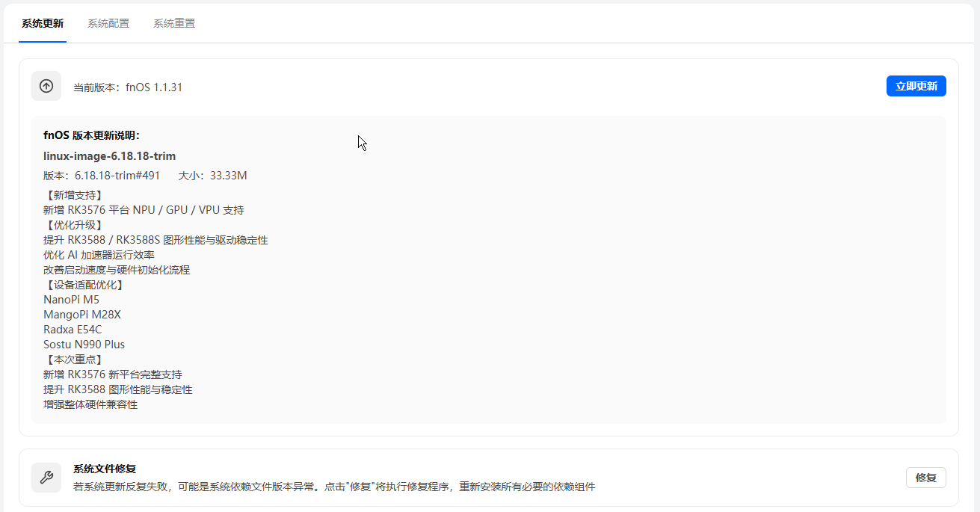Click the 【设备适配优化】 section header
Viewport: 980px width, 512px height.
[x=84, y=285]
